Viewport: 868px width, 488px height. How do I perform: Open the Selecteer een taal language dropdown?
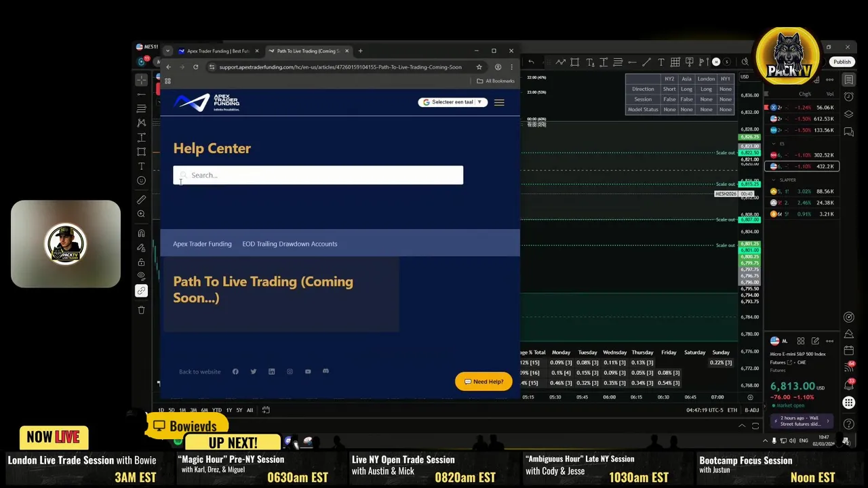[452, 102]
